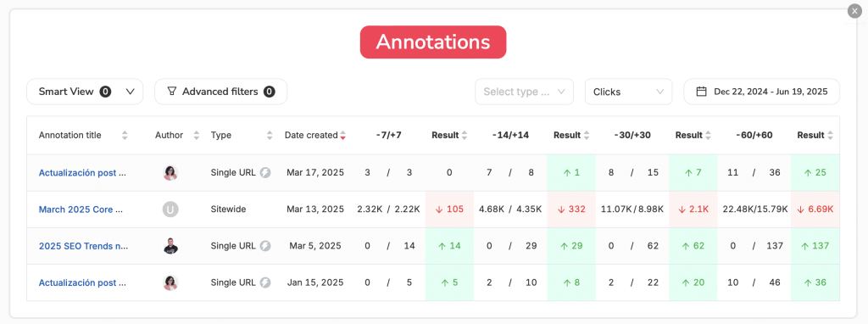868x324 pixels.
Task: Click the filter funnel icon
Action: coord(172,92)
